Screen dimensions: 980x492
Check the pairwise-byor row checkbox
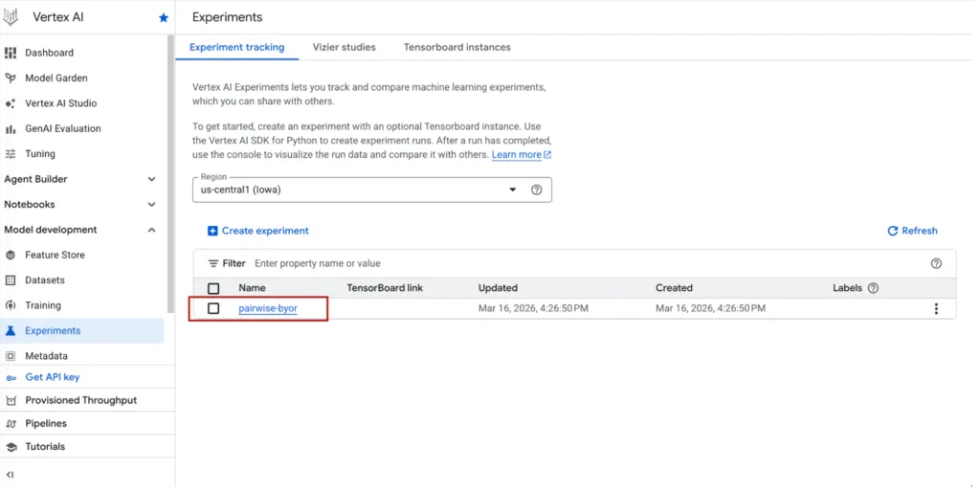(213, 308)
